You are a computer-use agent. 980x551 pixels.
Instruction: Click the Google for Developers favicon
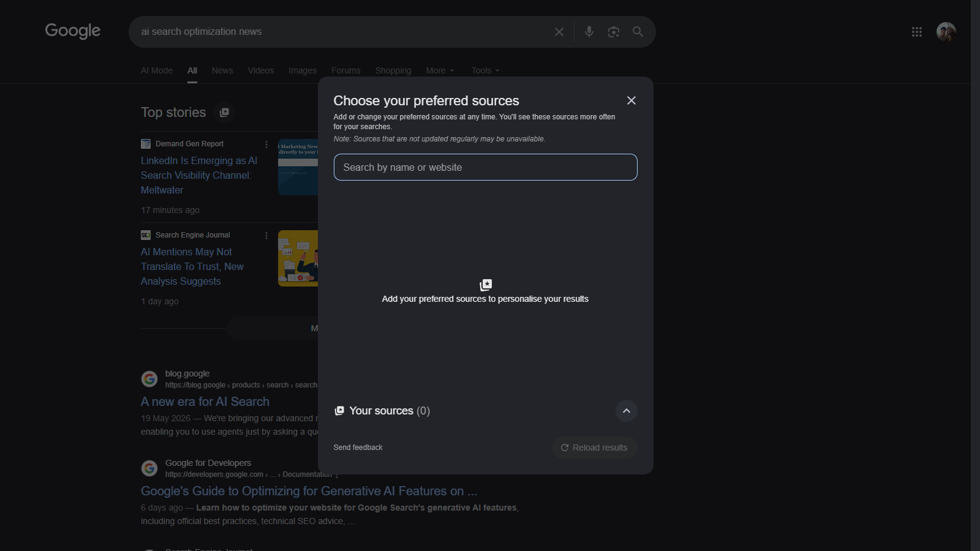pyautogui.click(x=149, y=468)
